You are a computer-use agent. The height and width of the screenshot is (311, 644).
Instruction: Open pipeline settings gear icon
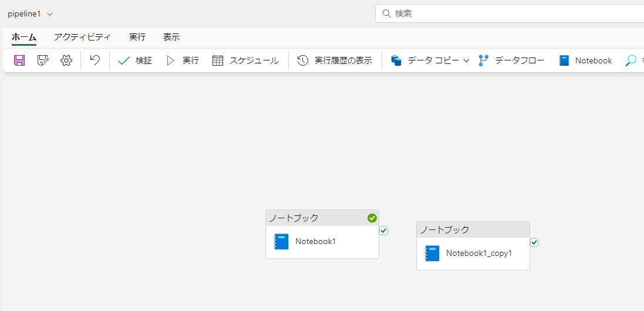pos(66,60)
